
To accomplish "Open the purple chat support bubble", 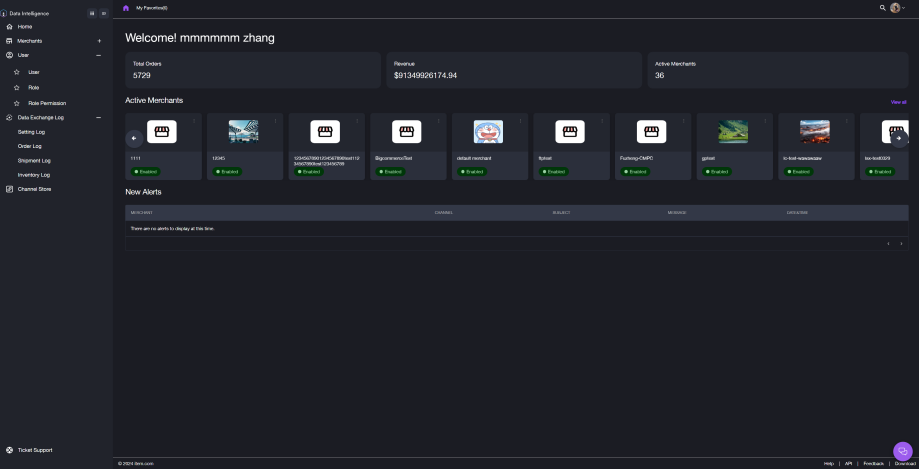I will [x=903, y=452].
